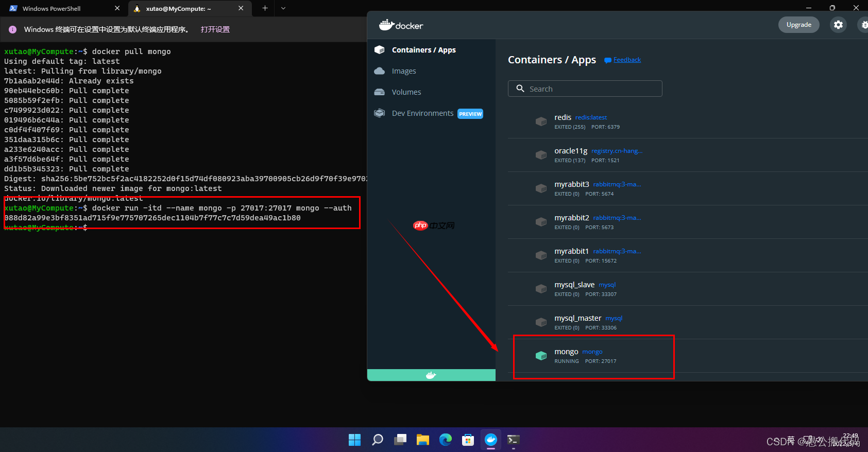The image size is (868, 452).
Task: Open Microsoft Store from the taskbar
Action: [468, 440]
